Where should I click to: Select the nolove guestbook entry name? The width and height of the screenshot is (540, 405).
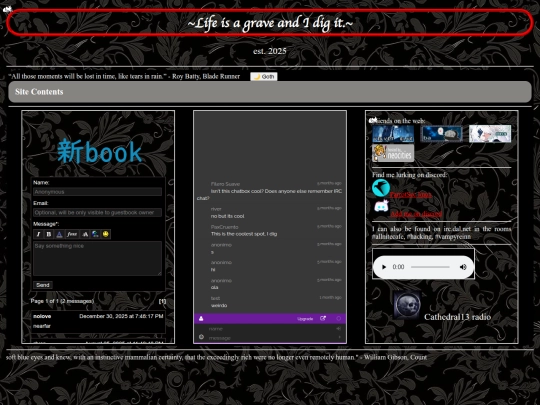pos(42,316)
